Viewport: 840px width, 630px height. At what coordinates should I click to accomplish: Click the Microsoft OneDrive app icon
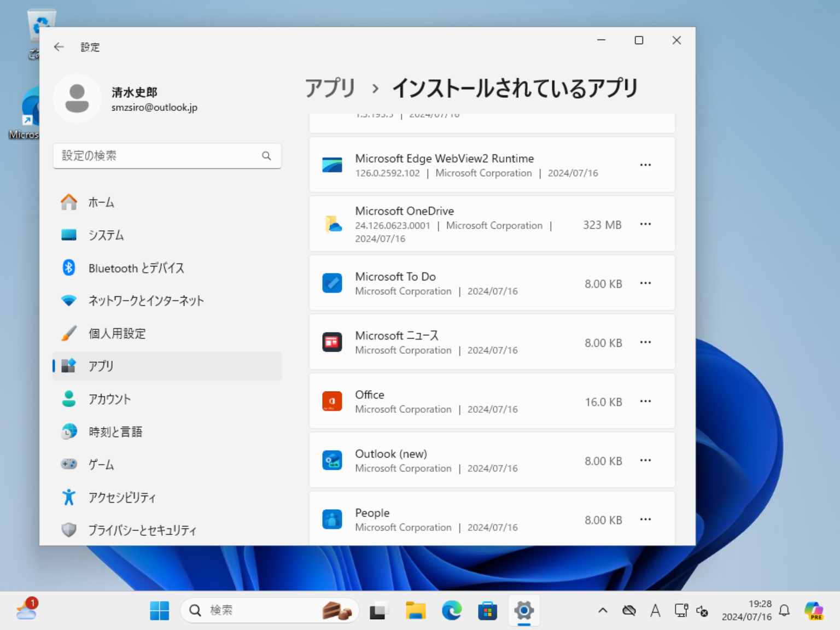[x=332, y=224]
